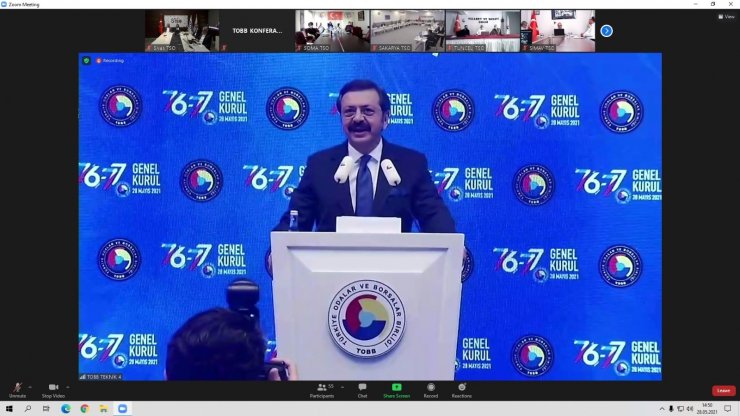The image size is (740, 416).
Task: Start Share Screen
Action: click(x=396, y=390)
